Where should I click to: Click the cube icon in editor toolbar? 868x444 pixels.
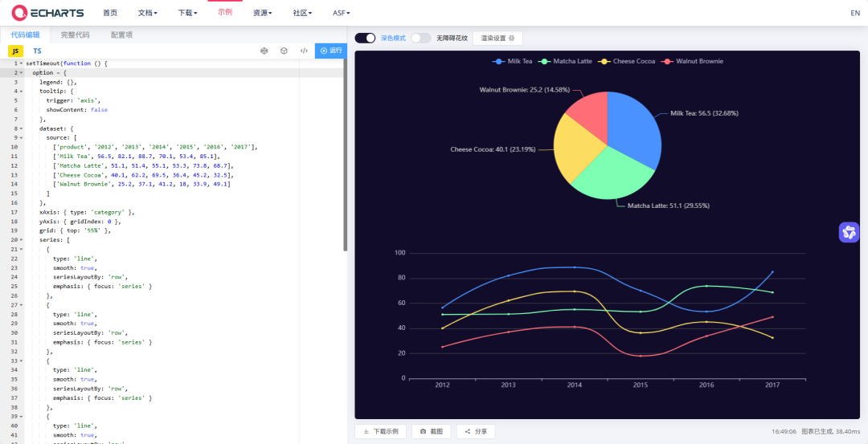pos(284,51)
